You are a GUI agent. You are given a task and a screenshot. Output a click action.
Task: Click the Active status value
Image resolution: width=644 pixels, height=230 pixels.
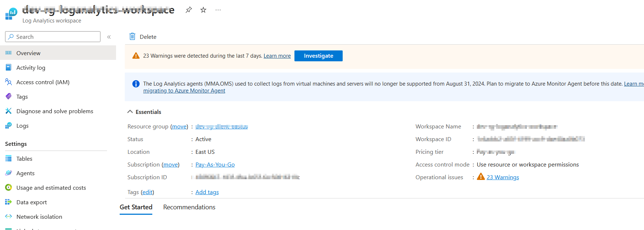pyautogui.click(x=203, y=139)
